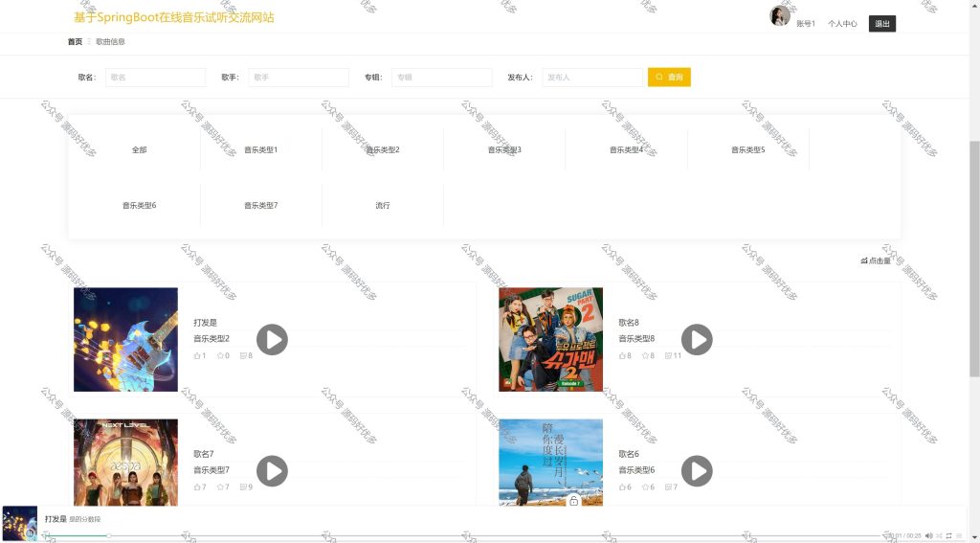Select the 流行 category tab
980x543 pixels.
pos(383,205)
